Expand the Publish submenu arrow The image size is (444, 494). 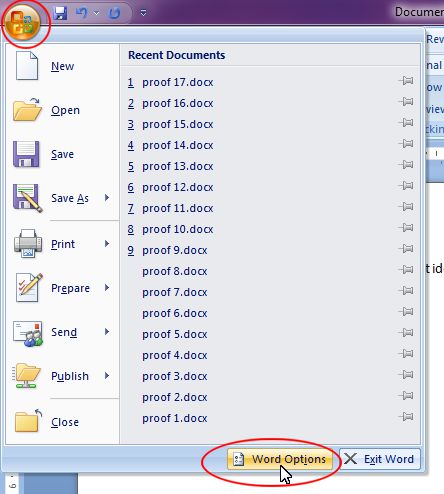(x=107, y=376)
